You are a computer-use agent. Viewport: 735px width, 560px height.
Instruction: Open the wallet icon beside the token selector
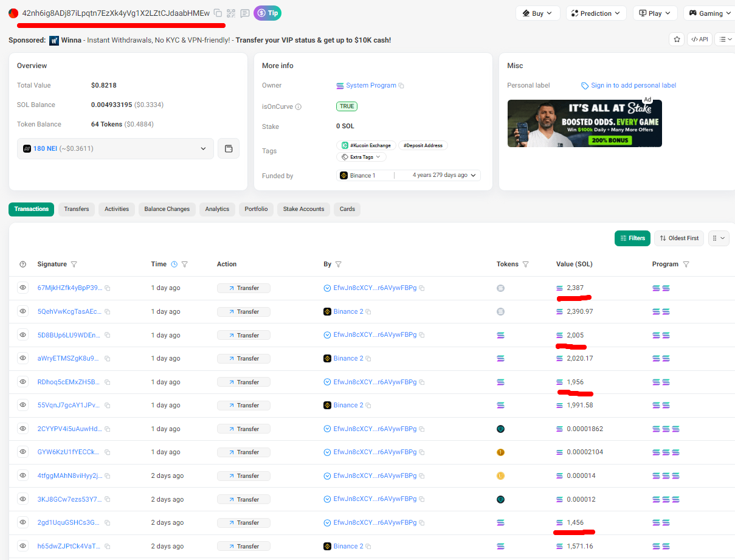(x=229, y=148)
